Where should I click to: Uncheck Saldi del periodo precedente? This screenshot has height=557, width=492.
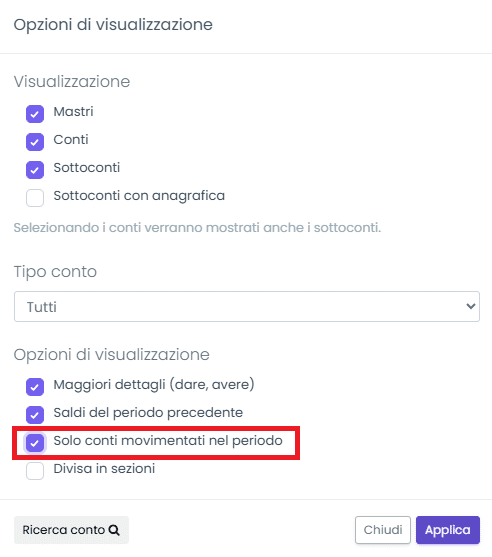(x=35, y=415)
